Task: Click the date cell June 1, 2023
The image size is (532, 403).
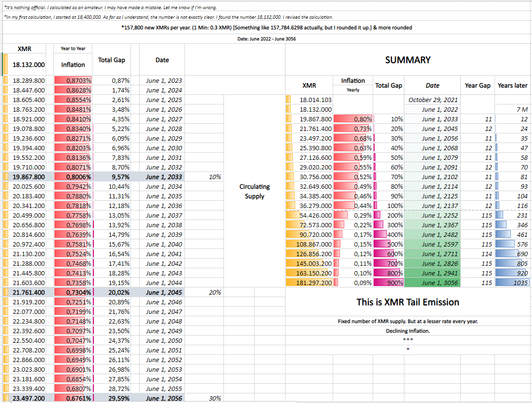Action: tap(162, 80)
